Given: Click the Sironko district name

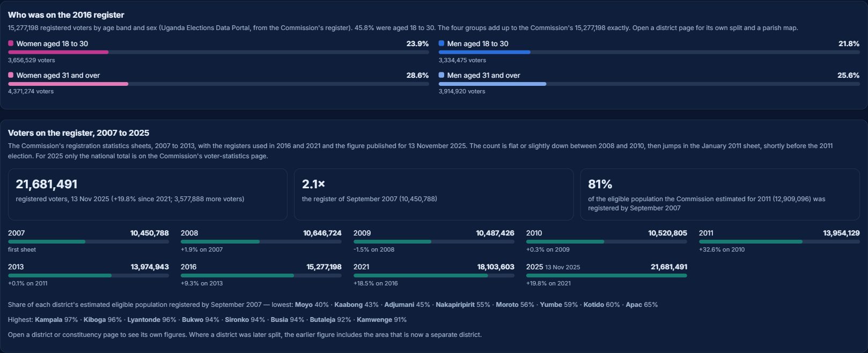Looking at the screenshot, I should coord(237,320).
